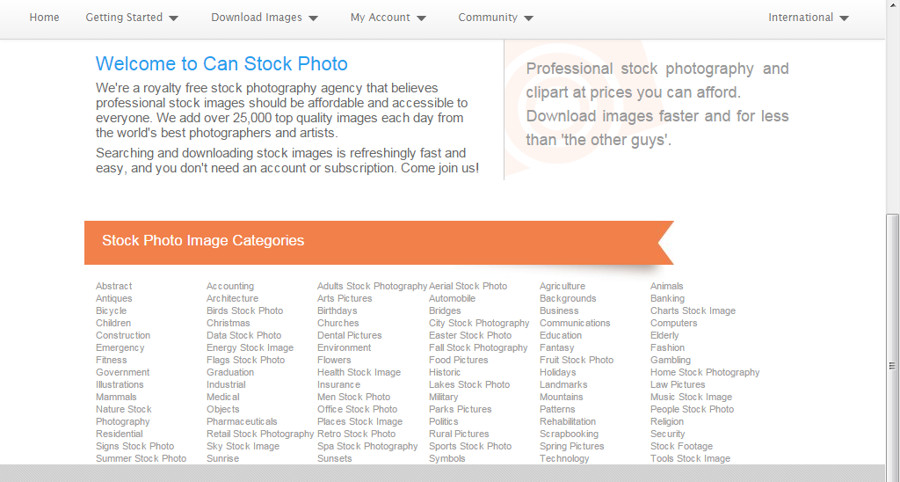The height and width of the screenshot is (482, 900).
Task: Open the Banking category
Action: coord(667,298)
